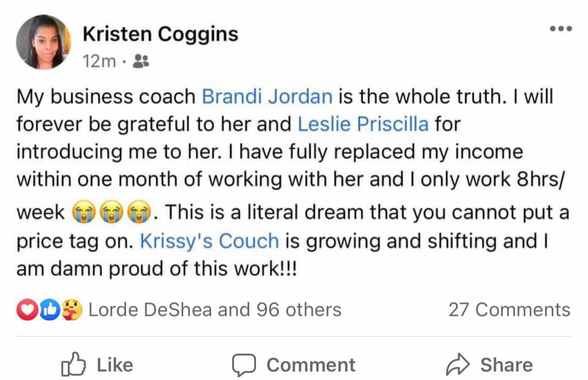Screen dimensions: 588x380
Task: Open the three-dot post options menu
Action: pos(561,28)
